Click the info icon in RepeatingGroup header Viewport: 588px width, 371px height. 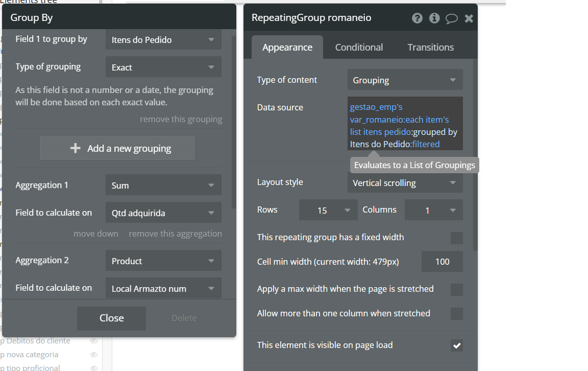point(434,18)
